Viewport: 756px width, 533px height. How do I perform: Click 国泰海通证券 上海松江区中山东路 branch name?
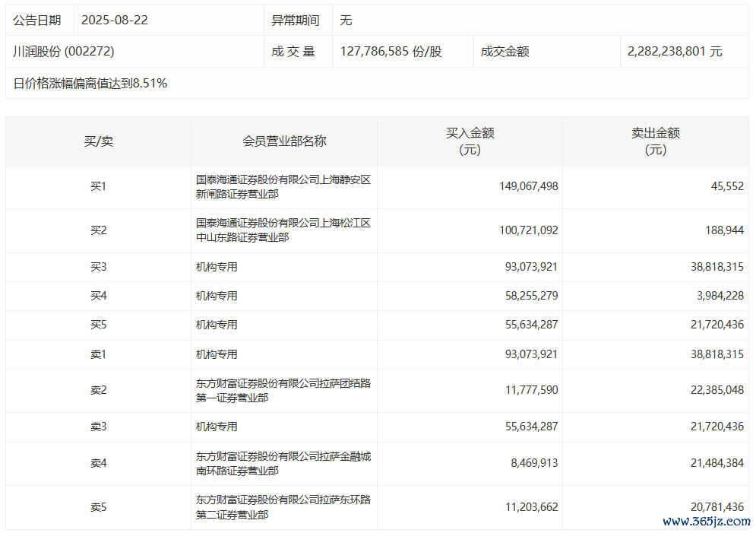283,230
